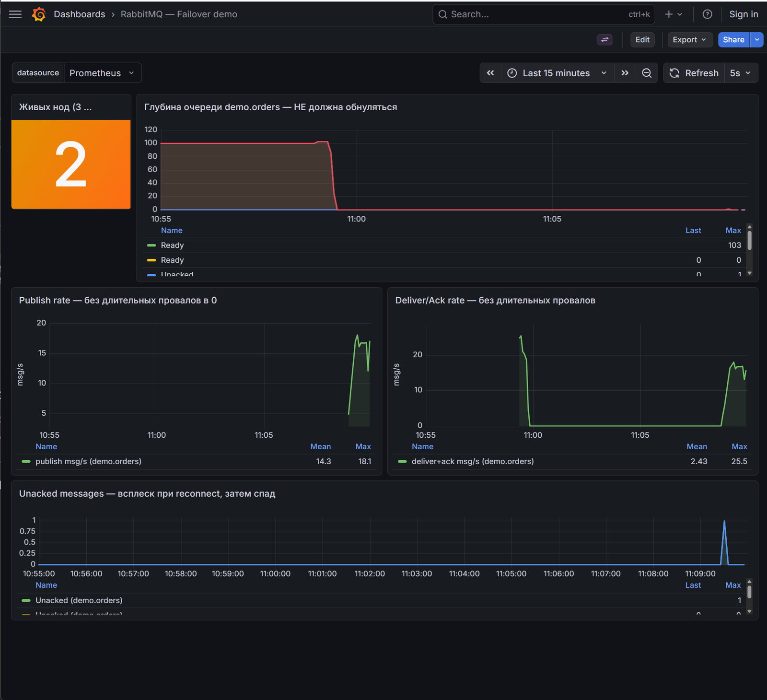Click the Grafana logo icon
The image size is (767, 700).
[x=39, y=14]
